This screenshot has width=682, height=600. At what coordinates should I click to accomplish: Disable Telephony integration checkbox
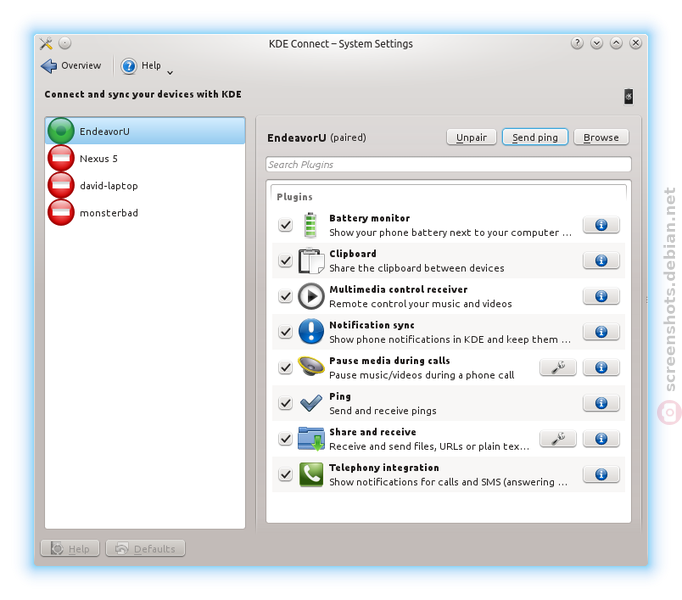[285, 475]
